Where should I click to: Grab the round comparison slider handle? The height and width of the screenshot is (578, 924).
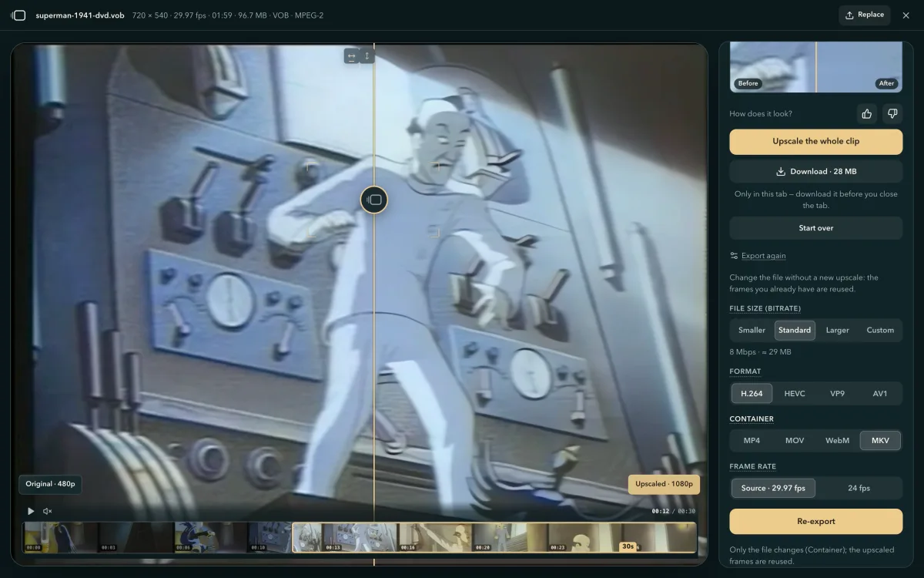point(374,200)
